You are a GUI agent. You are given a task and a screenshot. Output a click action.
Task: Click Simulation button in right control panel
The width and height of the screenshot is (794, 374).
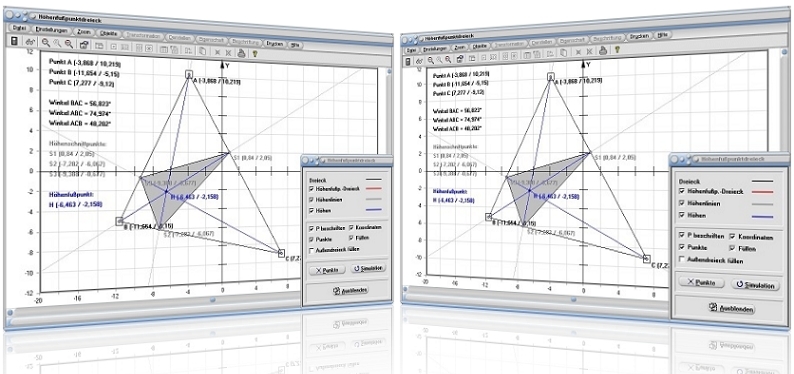tap(756, 285)
